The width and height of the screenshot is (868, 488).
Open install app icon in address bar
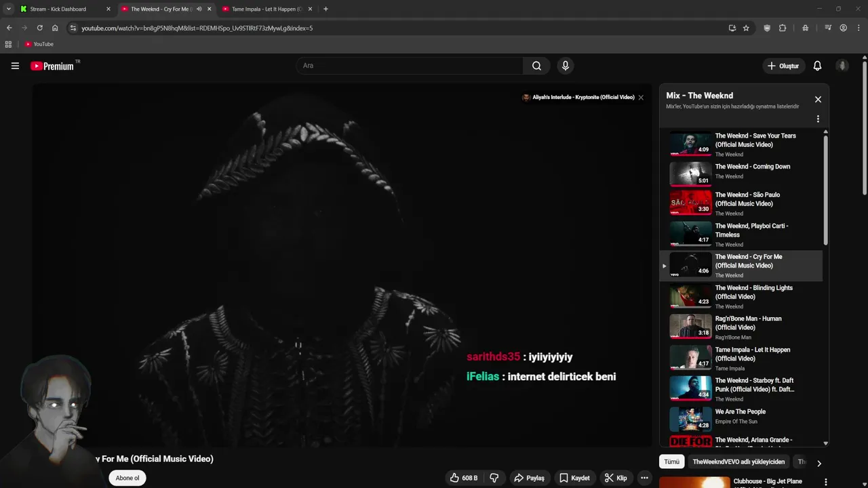[732, 28]
